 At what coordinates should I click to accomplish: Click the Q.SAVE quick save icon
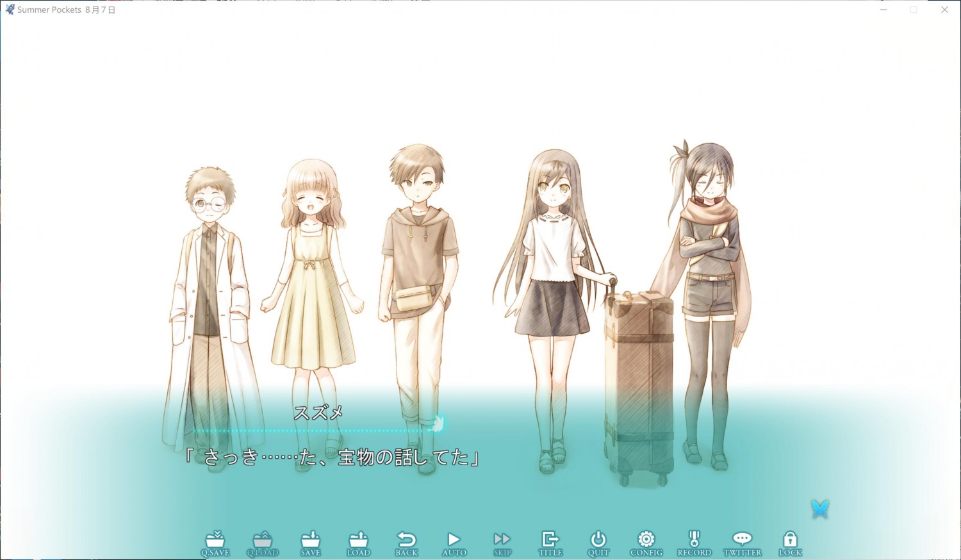[215, 543]
